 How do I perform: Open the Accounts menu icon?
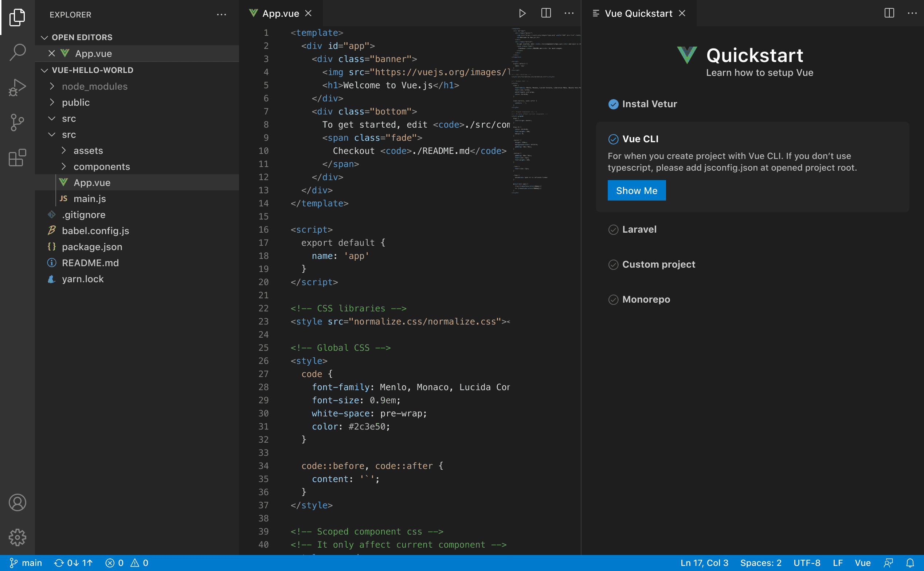click(17, 502)
